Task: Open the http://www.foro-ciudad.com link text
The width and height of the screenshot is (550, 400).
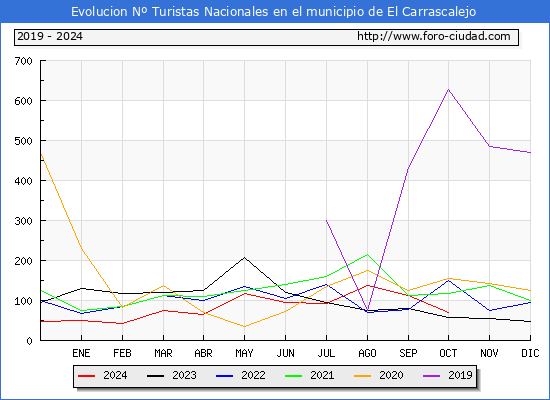Action: 434,36
